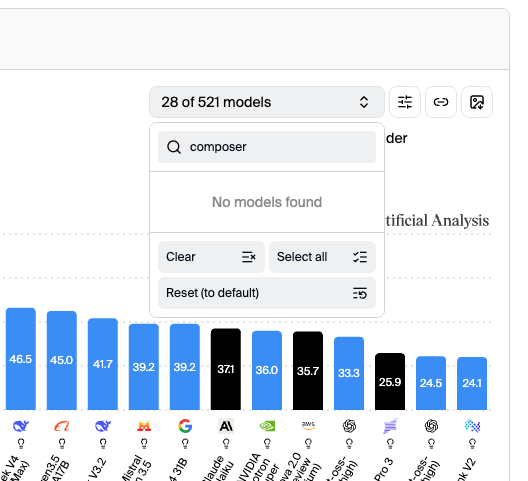Open the '28 of 521 models' dropdown

267,102
